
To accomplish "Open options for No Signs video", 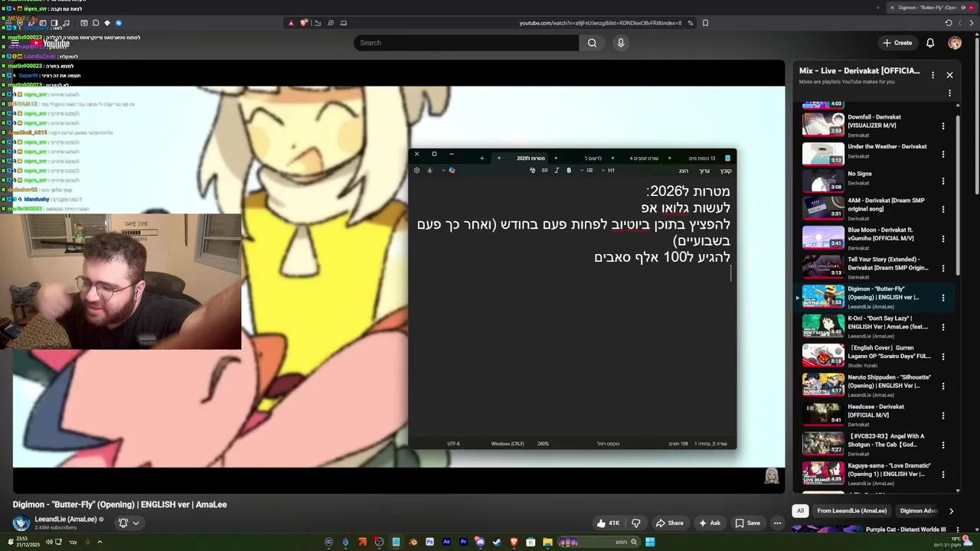I will pyautogui.click(x=943, y=181).
